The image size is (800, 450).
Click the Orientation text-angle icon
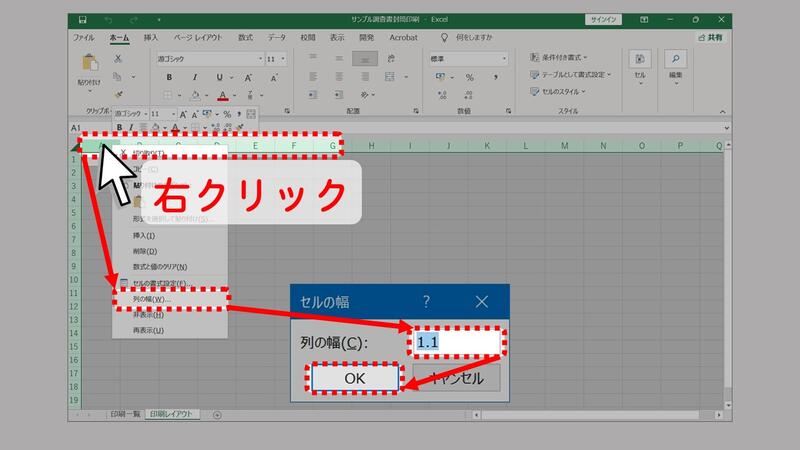click(364, 95)
